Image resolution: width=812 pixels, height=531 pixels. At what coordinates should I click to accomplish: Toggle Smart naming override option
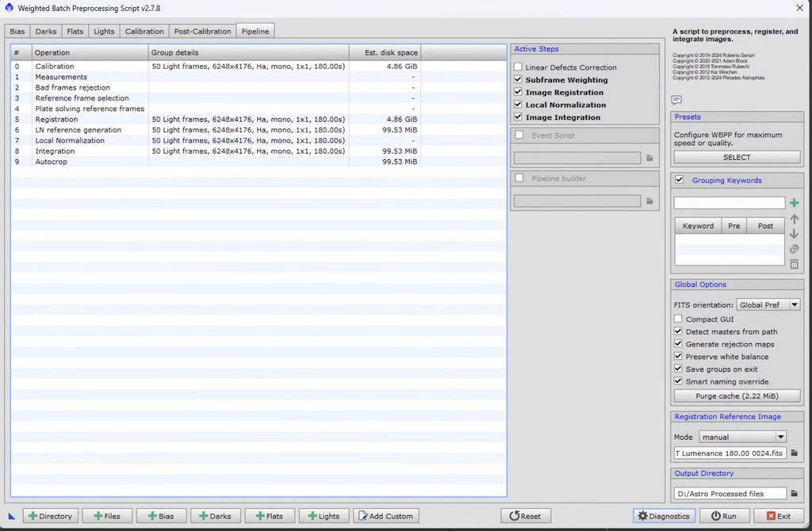click(678, 381)
